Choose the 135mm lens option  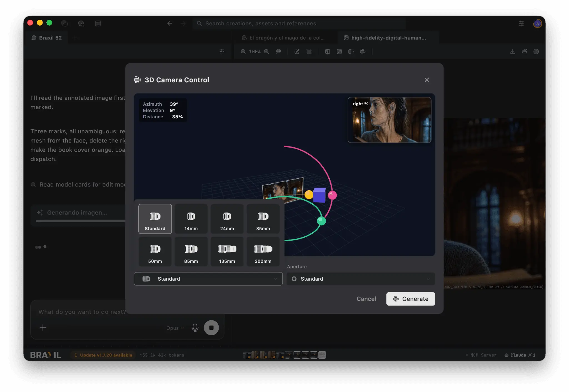click(x=227, y=252)
